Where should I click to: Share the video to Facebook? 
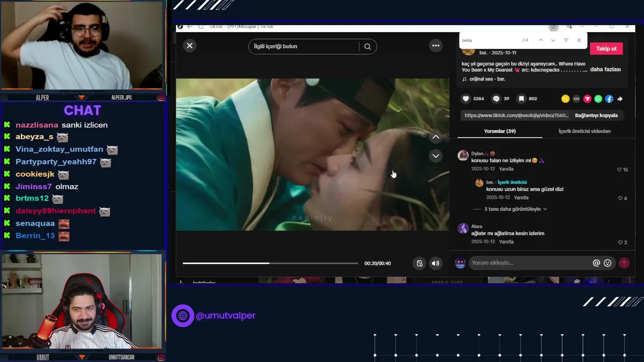pyautogui.click(x=609, y=99)
